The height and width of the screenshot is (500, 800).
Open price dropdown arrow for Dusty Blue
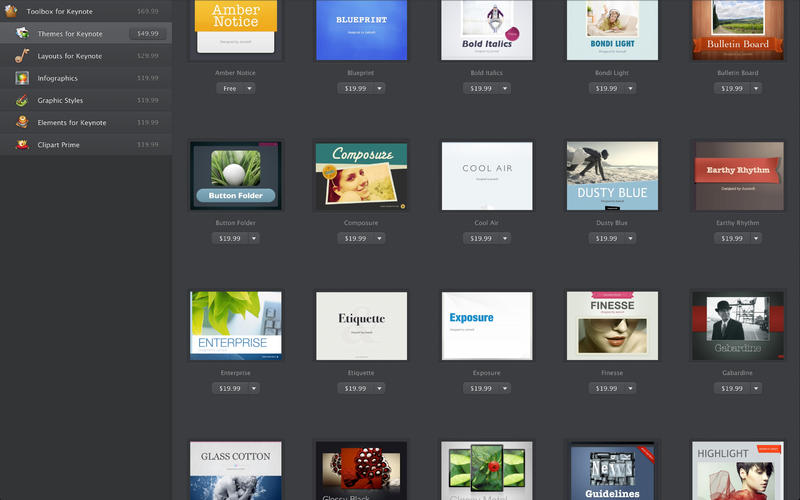click(x=631, y=238)
